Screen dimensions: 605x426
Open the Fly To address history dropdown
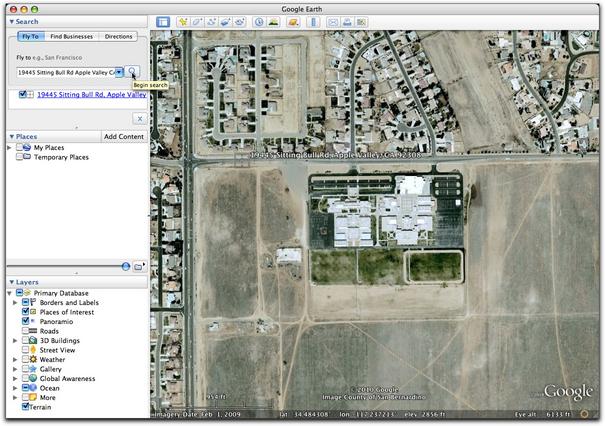tap(119, 72)
